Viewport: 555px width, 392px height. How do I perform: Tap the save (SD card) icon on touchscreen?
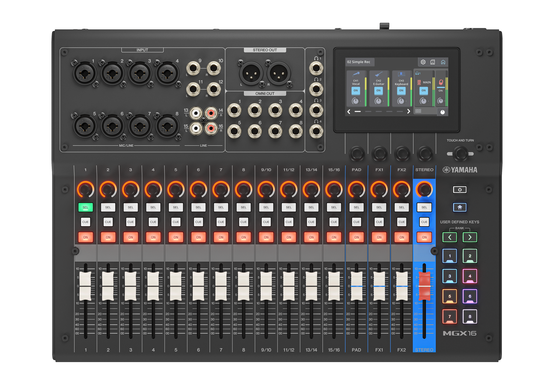(x=433, y=62)
